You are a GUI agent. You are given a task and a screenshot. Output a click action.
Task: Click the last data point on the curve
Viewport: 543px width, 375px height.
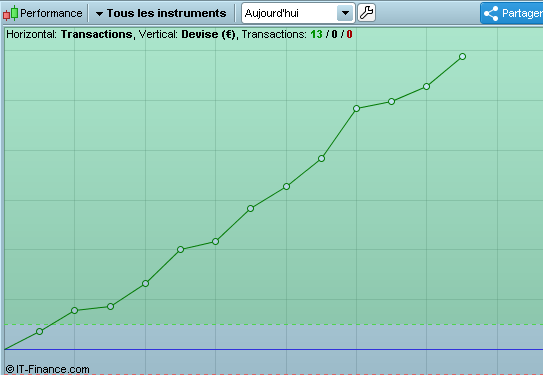462,56
